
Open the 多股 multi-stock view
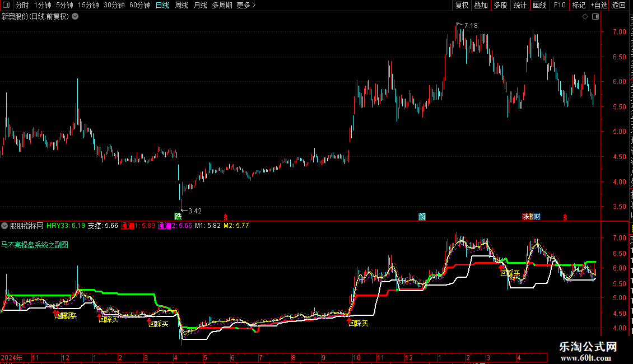[500, 5]
